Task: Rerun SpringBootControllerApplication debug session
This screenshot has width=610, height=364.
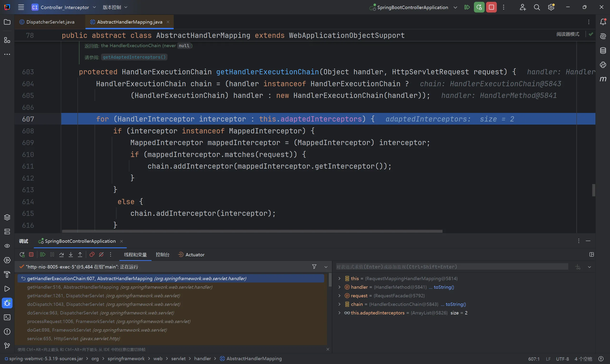Action: coord(479,7)
